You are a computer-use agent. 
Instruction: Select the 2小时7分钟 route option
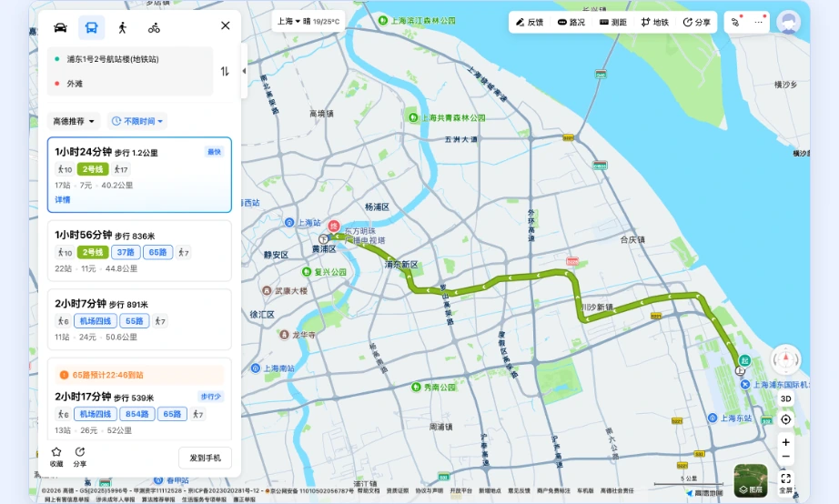[x=139, y=319]
